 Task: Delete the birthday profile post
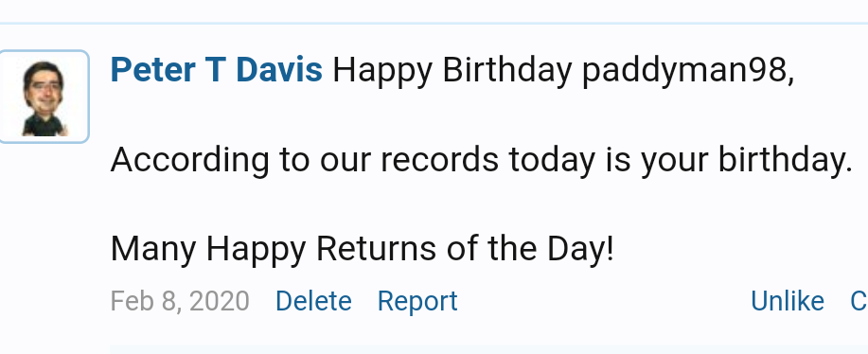[x=313, y=301]
